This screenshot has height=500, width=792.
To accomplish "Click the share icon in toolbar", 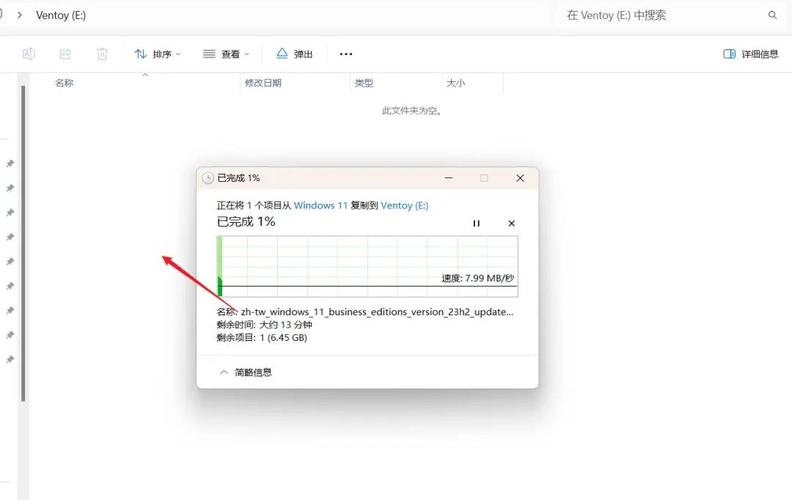I will coord(65,54).
